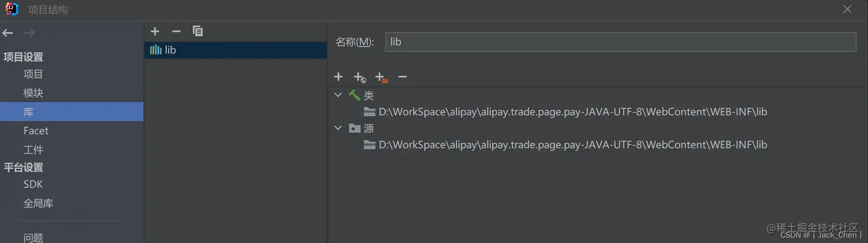Click directory icon of the 源 path
The width and height of the screenshot is (868, 243).
point(370,145)
